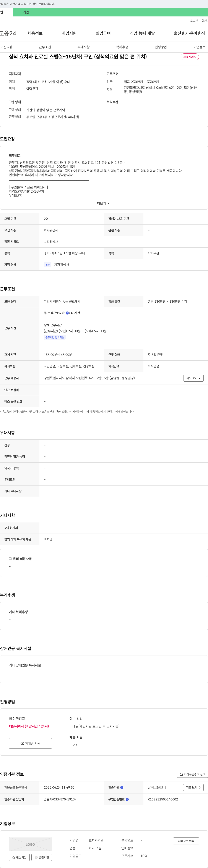Click 제출 서류 value 이력서

point(74,745)
